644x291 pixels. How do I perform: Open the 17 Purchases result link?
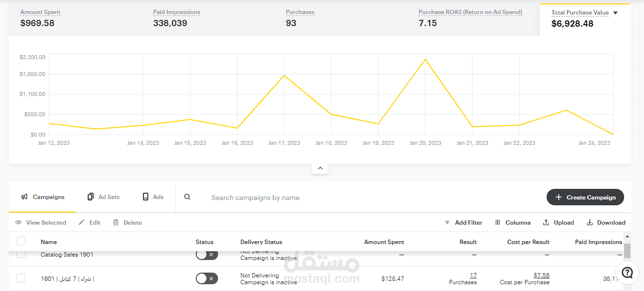click(473, 276)
